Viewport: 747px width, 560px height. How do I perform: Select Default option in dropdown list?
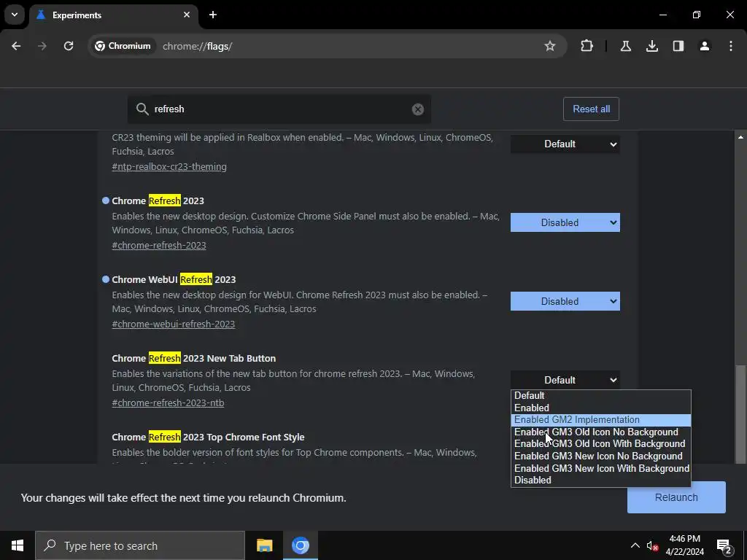pyautogui.click(x=601, y=395)
